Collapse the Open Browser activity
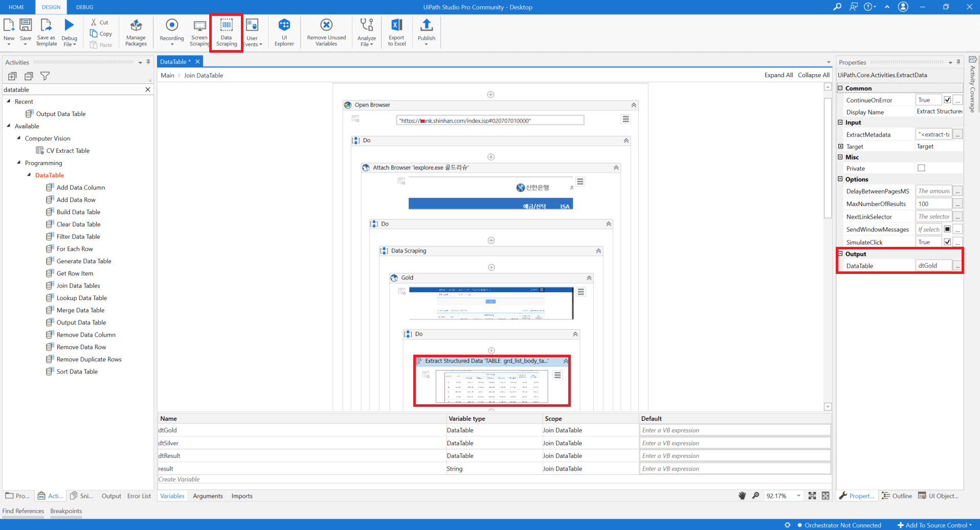The width and height of the screenshot is (980, 530). [633, 105]
